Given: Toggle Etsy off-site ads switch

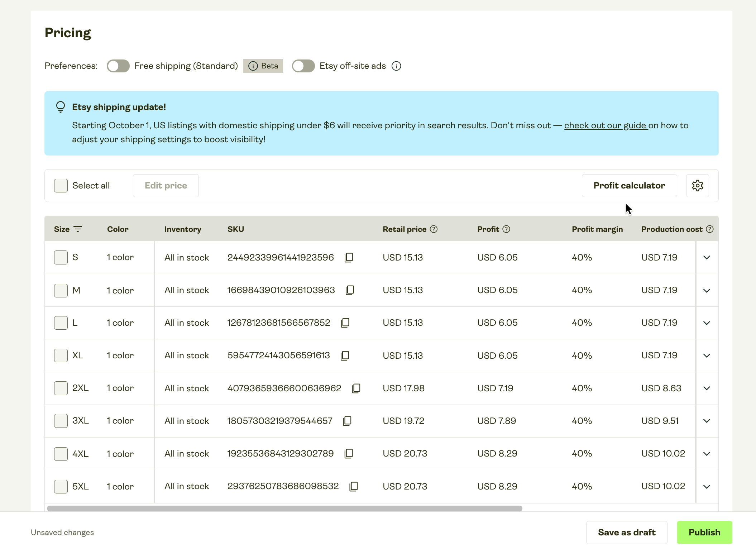Looking at the screenshot, I should [x=303, y=66].
